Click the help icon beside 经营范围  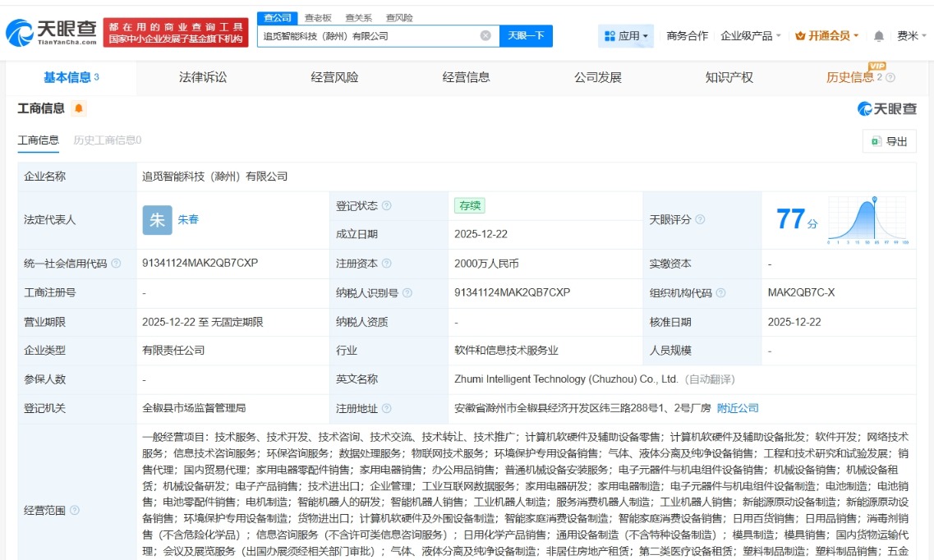click(75, 510)
